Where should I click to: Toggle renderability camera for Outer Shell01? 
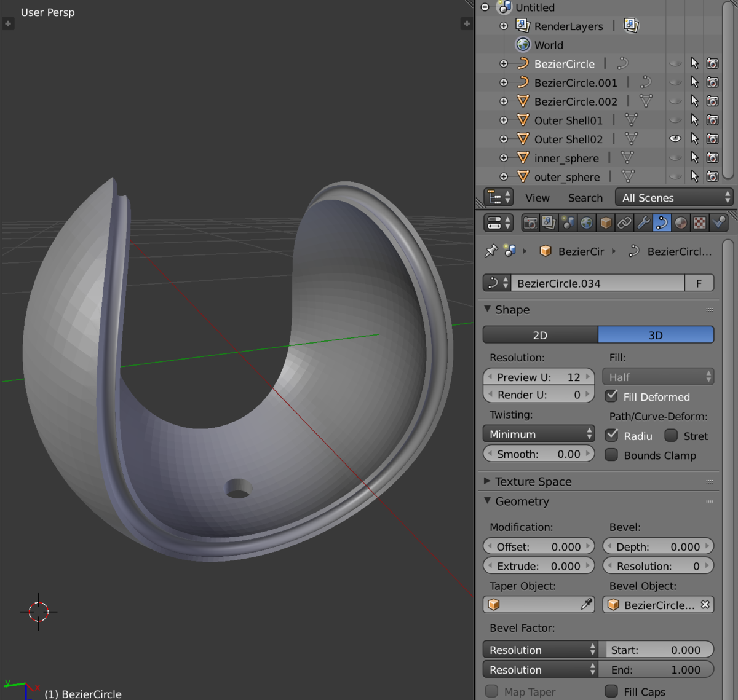(x=712, y=120)
